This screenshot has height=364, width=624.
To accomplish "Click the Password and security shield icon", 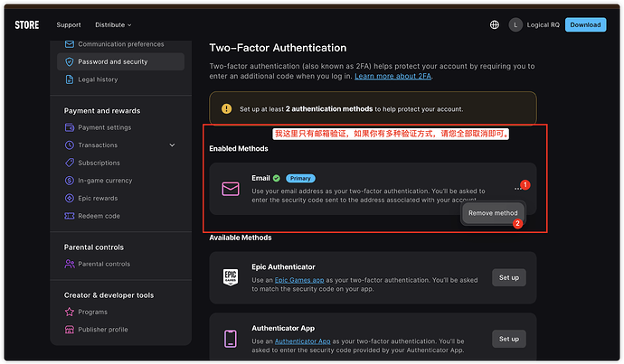I will click(70, 61).
